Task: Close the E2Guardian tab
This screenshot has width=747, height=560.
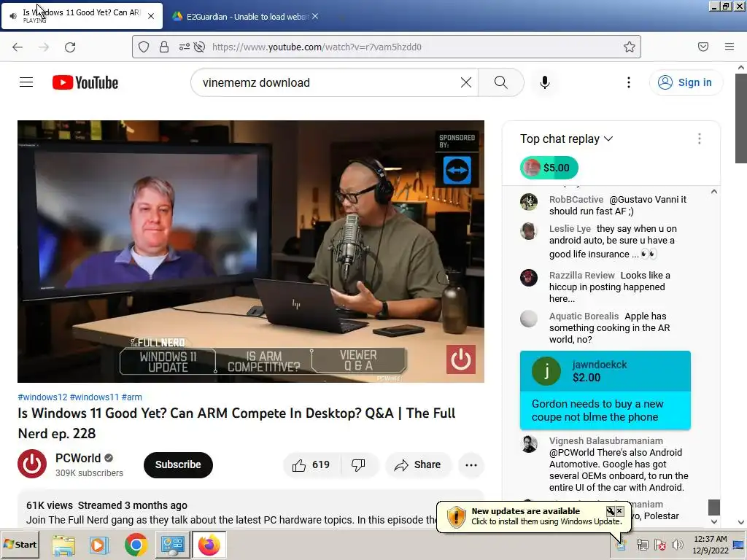Action: pyautogui.click(x=315, y=16)
